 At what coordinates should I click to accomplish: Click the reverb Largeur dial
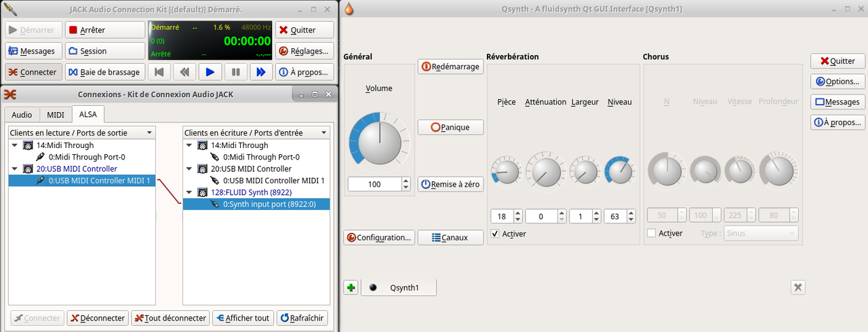coord(584,170)
